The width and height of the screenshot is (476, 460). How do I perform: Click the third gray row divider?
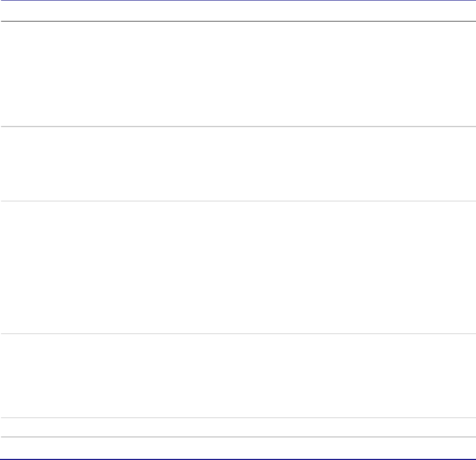click(238, 334)
